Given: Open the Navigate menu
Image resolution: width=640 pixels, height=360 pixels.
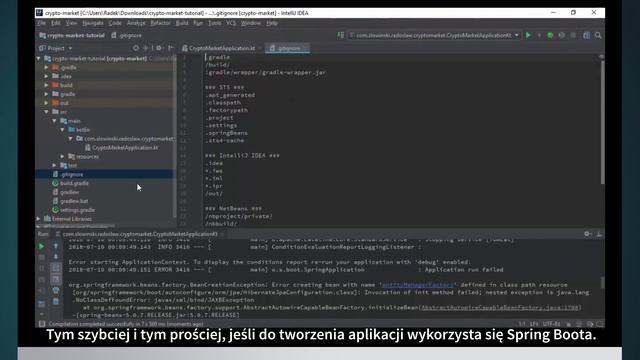Looking at the screenshot, I should pyautogui.click(x=93, y=23).
